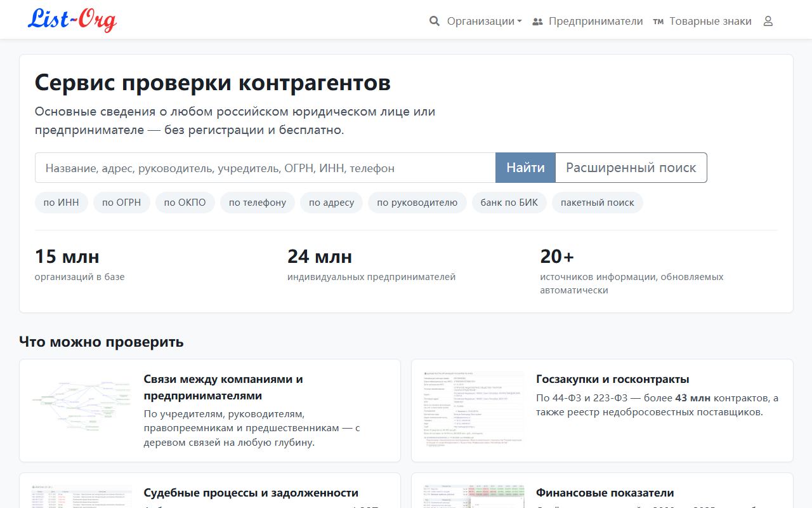Open Расширенный поиск
This screenshot has width=812, height=508.
pyautogui.click(x=631, y=168)
